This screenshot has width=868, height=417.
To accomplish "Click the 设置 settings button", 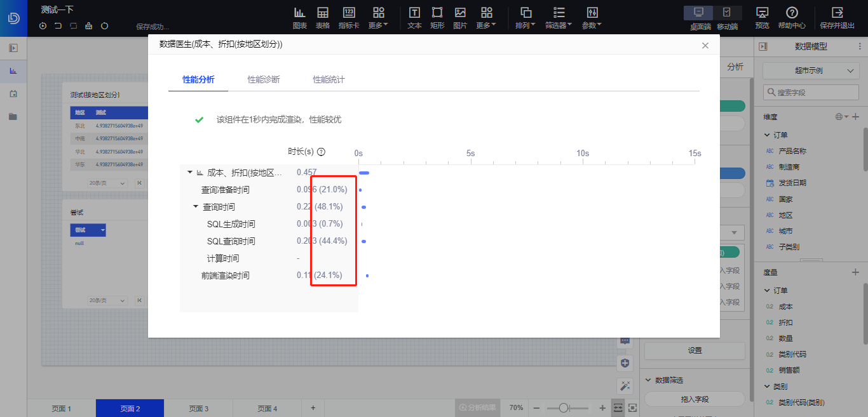I will [x=694, y=350].
